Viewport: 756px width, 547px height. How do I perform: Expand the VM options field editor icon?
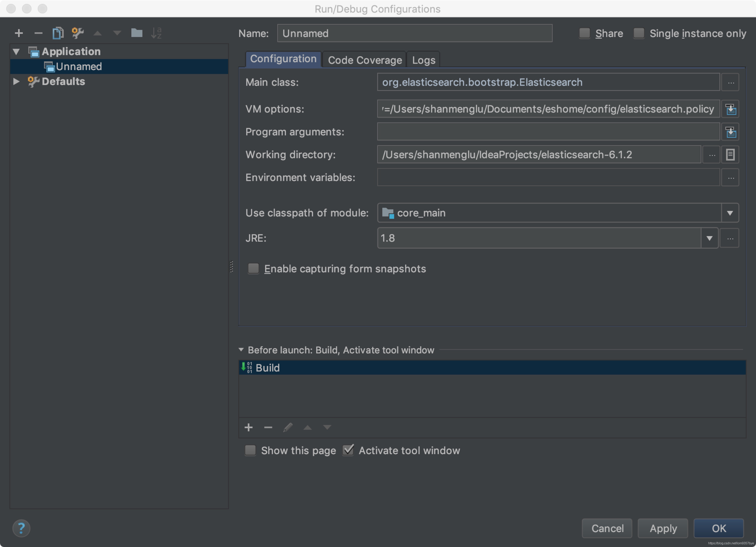click(730, 109)
